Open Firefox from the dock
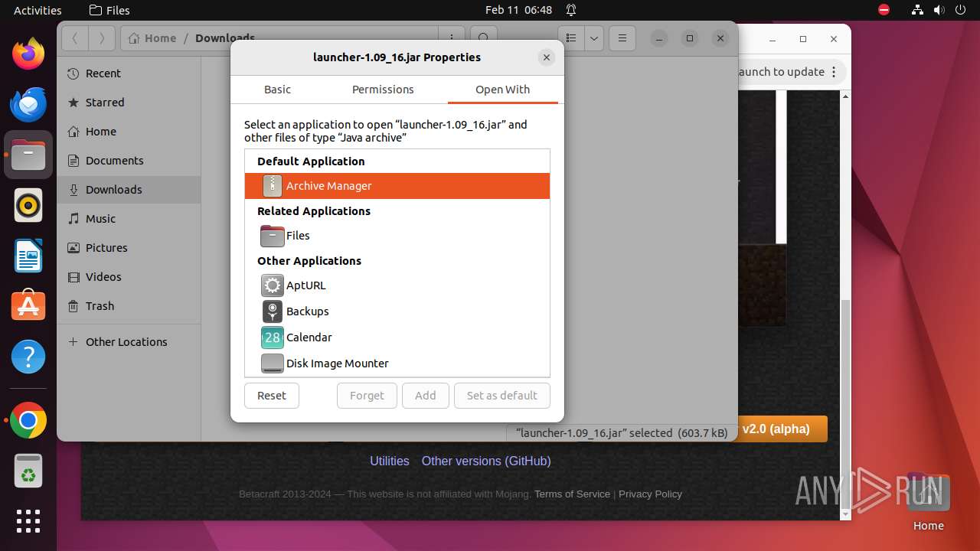 tap(28, 54)
